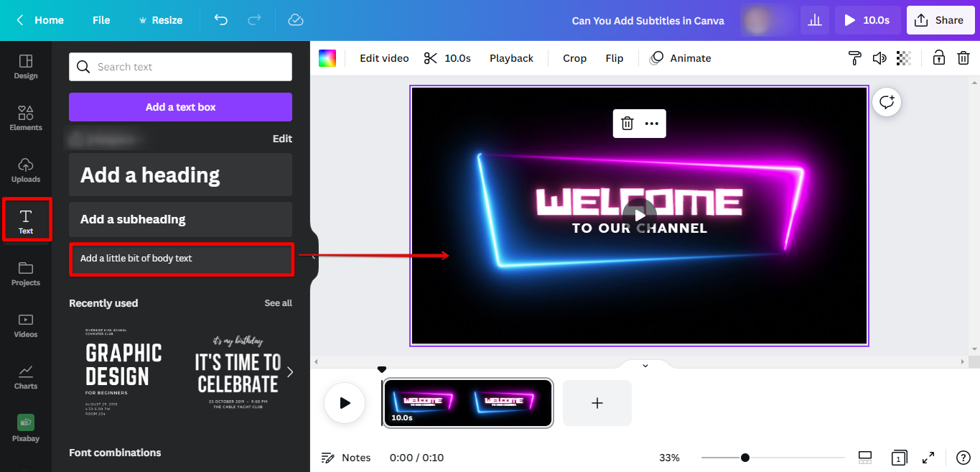
Task: Open the transparency checkerboard icon
Action: click(904, 58)
